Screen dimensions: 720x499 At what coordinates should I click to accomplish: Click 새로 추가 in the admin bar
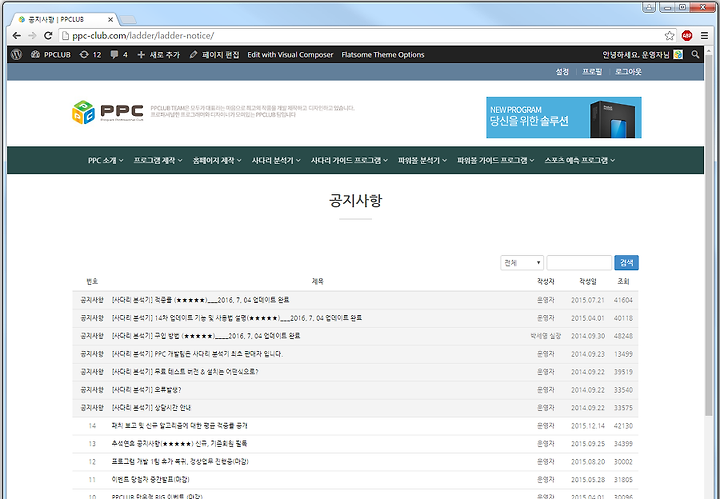pos(158,55)
